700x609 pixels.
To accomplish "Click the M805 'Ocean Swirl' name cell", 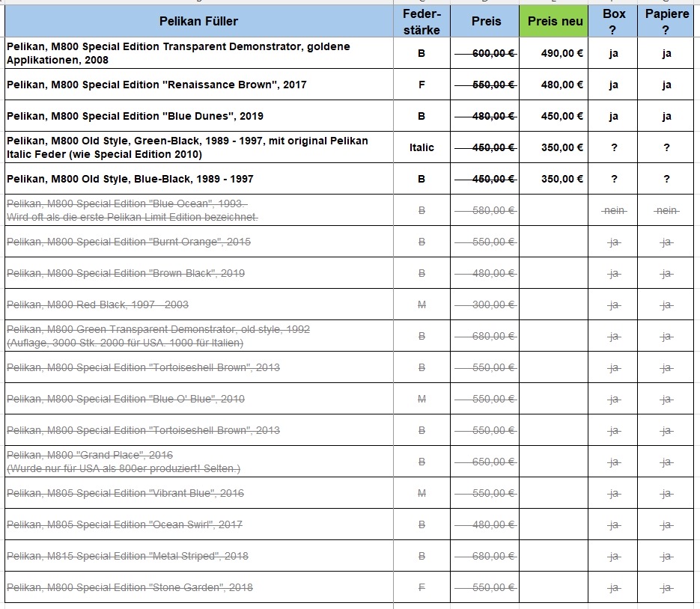I will 199,524.
